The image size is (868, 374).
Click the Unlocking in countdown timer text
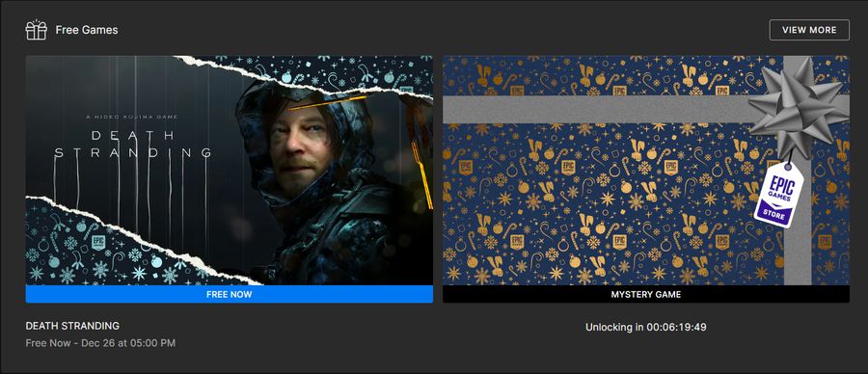click(646, 327)
